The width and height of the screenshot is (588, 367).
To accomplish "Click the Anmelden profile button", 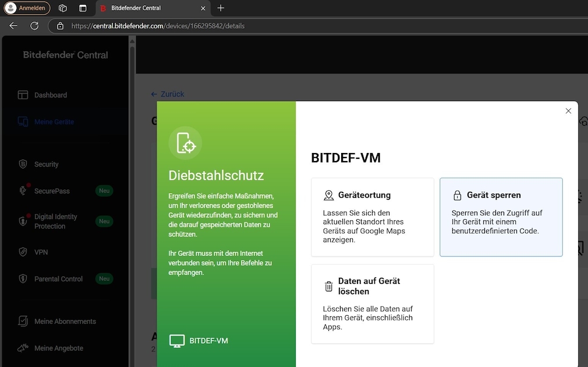I will [26, 8].
